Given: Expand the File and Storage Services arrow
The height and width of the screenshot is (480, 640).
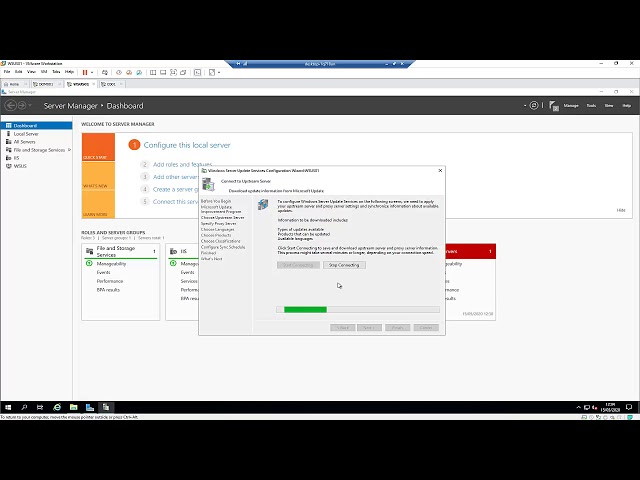Looking at the screenshot, I should coord(69,150).
